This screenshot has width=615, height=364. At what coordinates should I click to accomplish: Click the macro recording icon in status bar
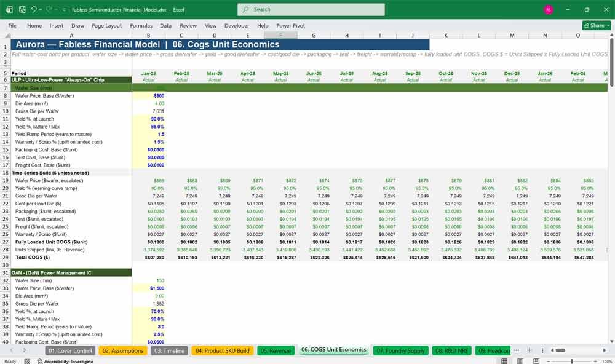click(27, 362)
